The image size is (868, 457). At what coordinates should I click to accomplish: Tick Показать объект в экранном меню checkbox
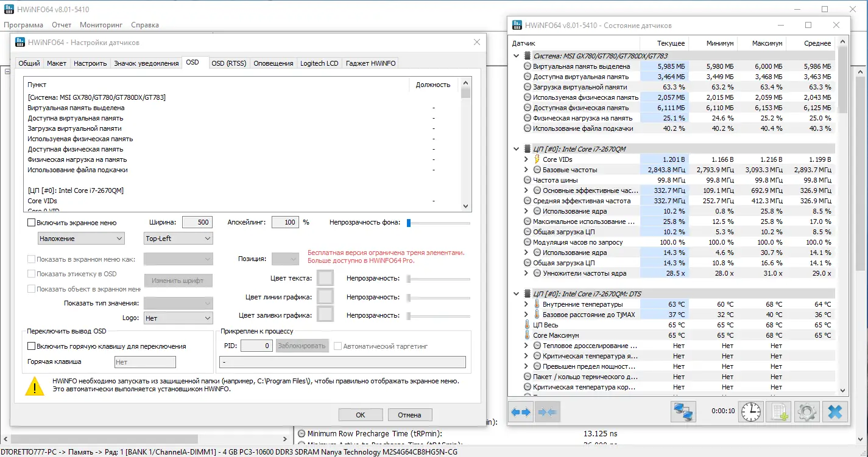click(x=32, y=289)
